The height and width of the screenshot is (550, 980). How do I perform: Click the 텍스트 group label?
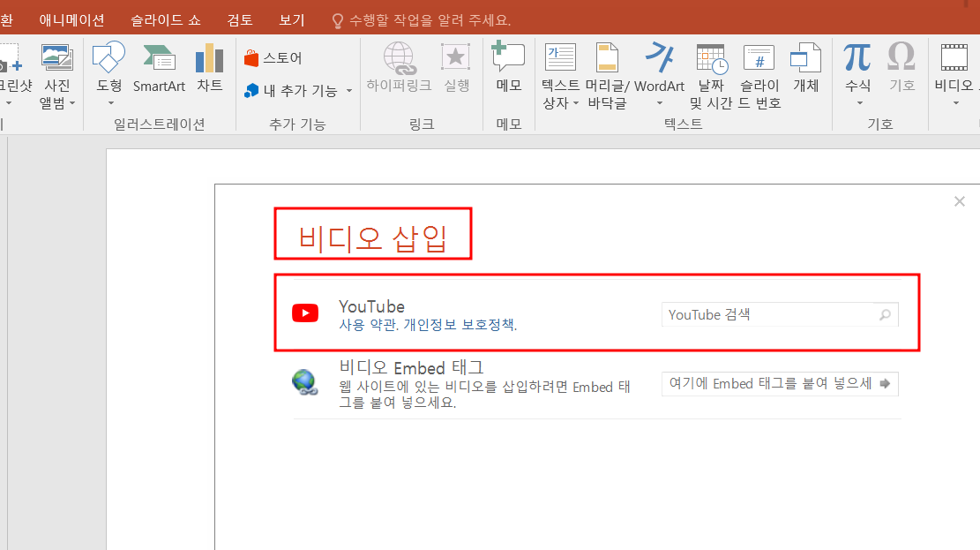(683, 124)
